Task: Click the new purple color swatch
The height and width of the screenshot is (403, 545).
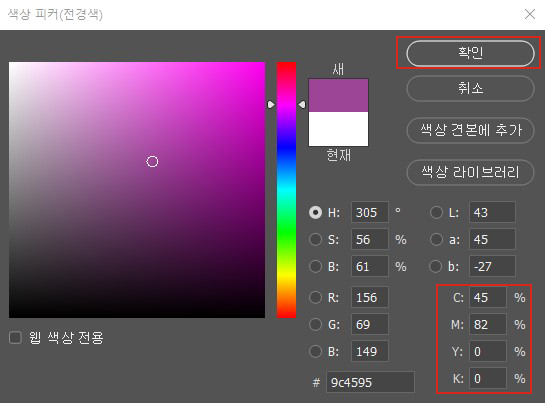Action: pyautogui.click(x=338, y=95)
